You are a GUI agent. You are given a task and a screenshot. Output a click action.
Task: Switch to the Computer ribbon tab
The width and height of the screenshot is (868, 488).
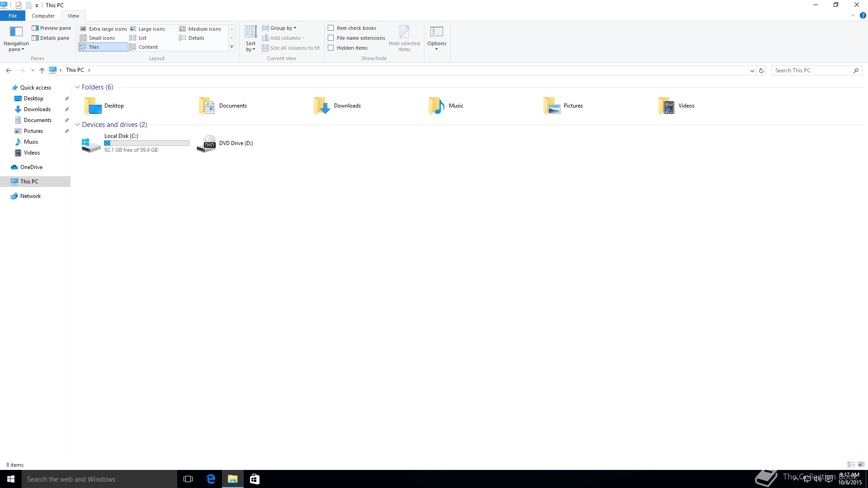pyautogui.click(x=43, y=16)
